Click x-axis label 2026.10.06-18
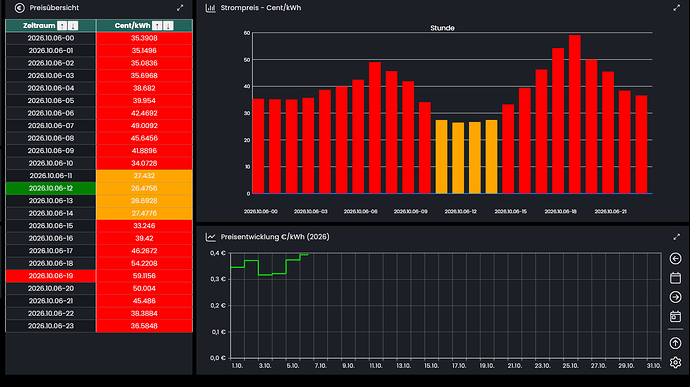 click(560, 212)
